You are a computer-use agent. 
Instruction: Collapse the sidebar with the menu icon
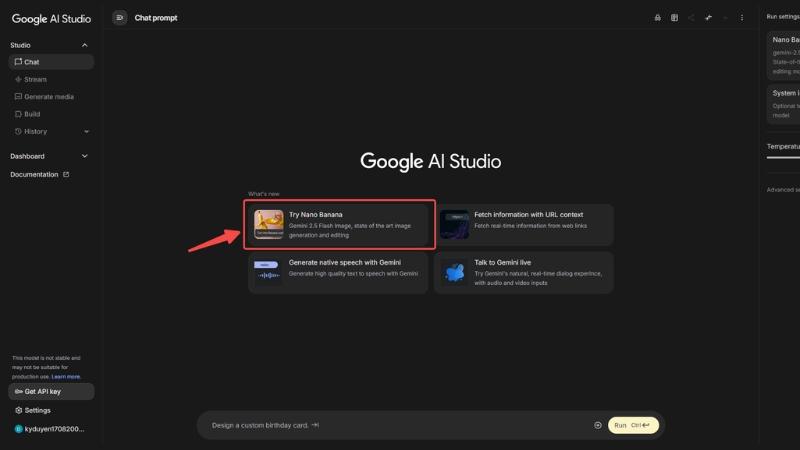(x=120, y=17)
